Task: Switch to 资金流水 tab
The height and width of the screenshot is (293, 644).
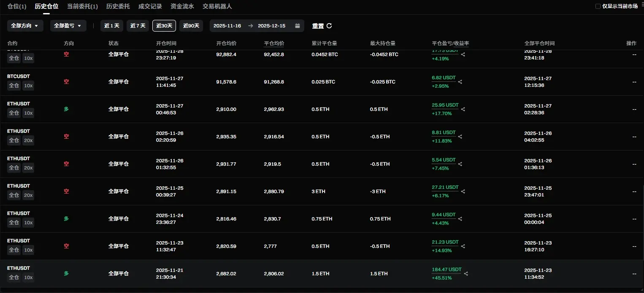Action: point(182,6)
